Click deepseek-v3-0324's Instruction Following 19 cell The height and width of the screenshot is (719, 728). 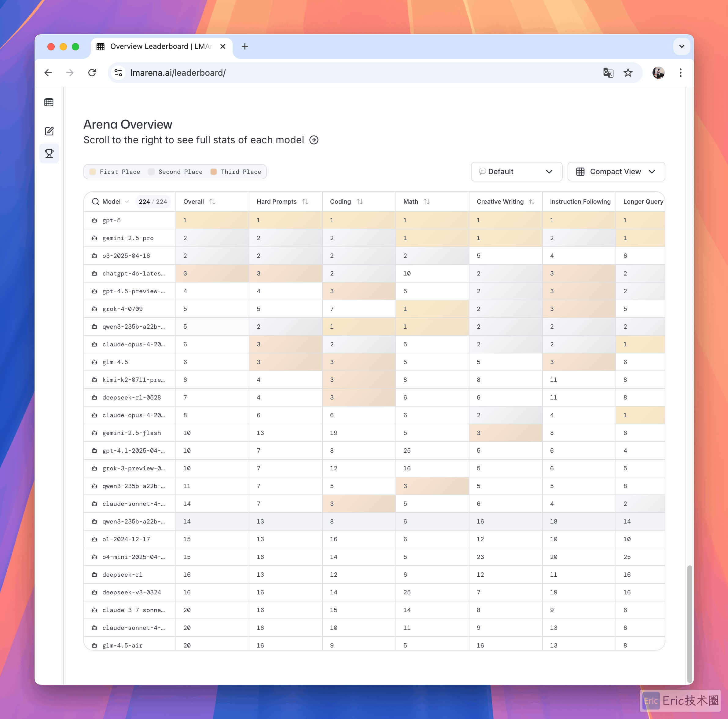coord(579,592)
